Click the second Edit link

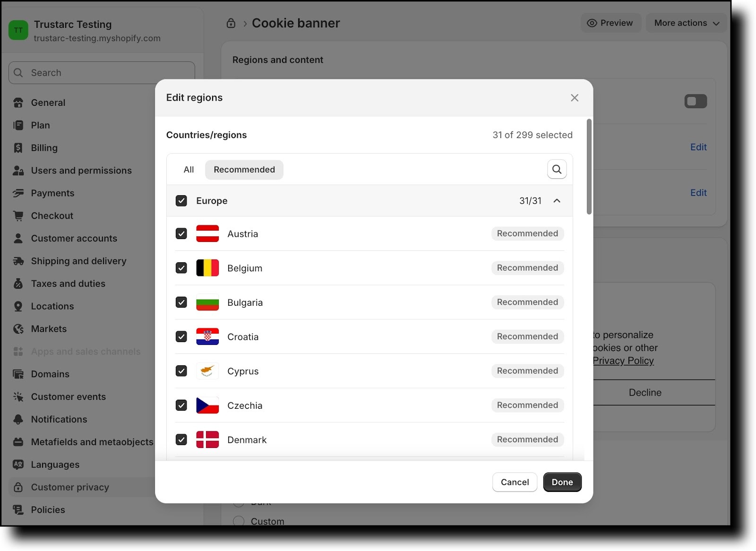pyautogui.click(x=698, y=193)
